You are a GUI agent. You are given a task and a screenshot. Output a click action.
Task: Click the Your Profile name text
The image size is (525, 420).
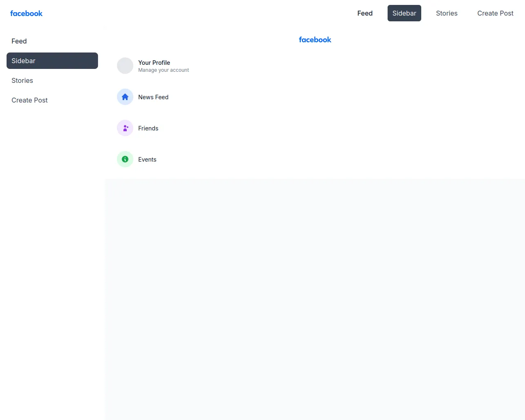pos(154,63)
